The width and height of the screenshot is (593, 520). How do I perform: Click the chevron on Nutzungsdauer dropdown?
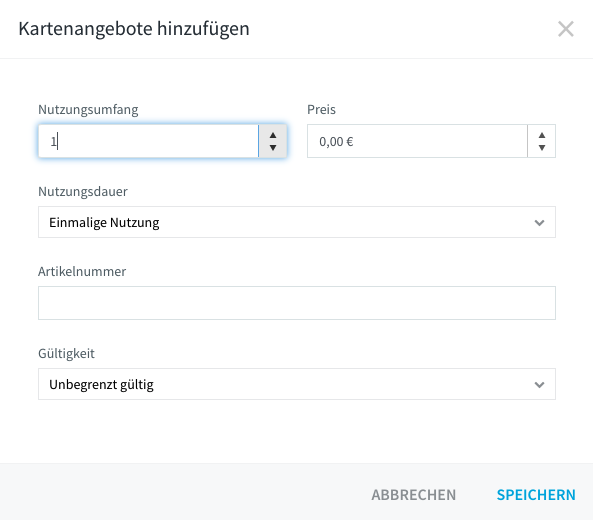pos(539,223)
